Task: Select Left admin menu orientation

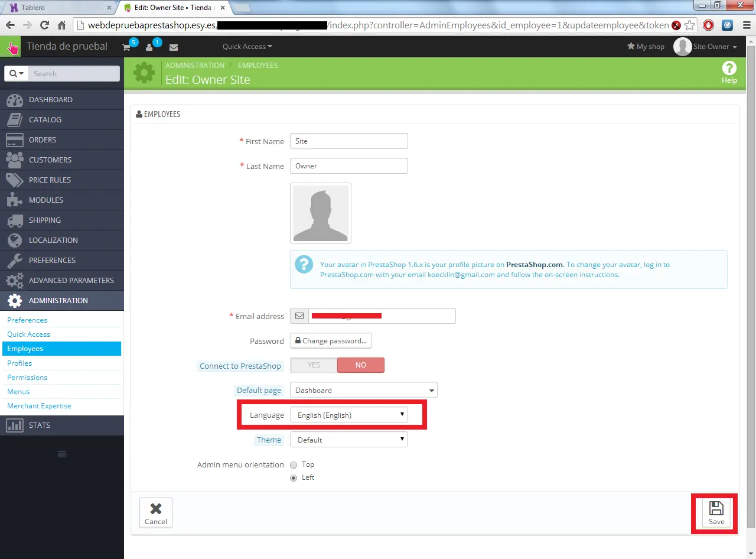Action: (294, 478)
